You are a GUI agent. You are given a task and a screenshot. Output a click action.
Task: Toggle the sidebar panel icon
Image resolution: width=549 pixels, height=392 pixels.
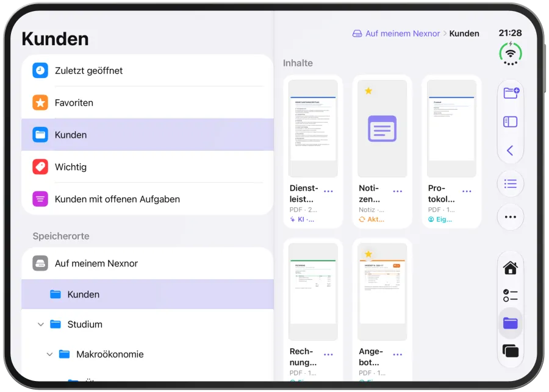[510, 122]
